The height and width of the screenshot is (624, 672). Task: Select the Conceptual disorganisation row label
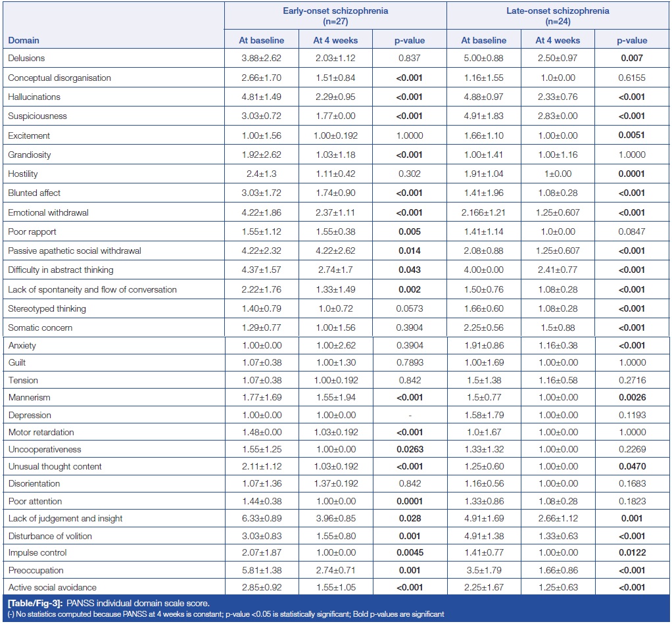tap(59, 78)
